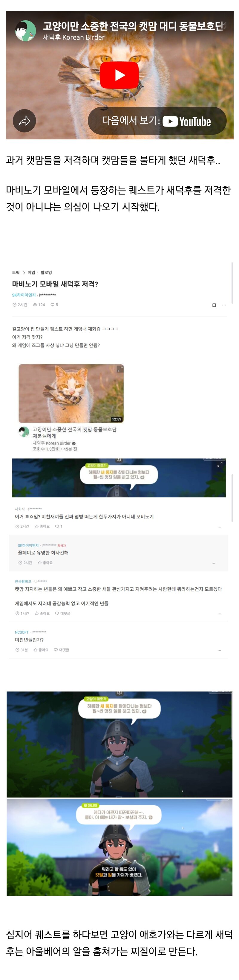Open reply count on 새회사 comment
This screenshot has height=980, width=239.
(x=59, y=526)
